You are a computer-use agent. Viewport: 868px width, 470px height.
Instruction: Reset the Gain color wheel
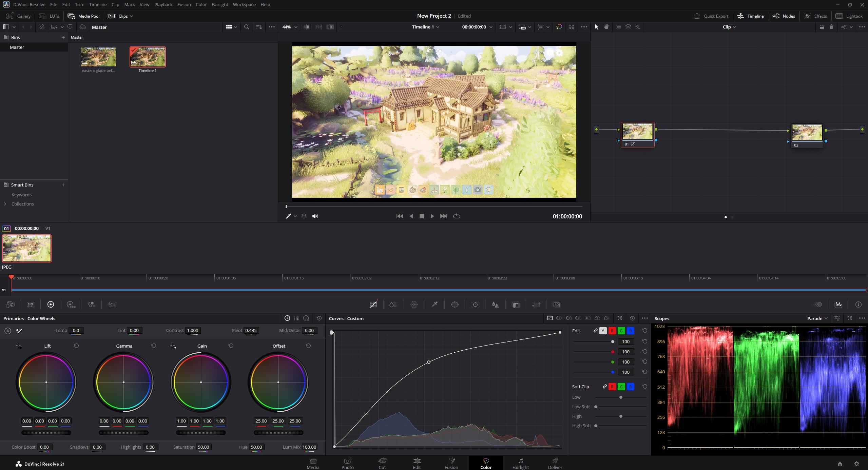coord(231,346)
